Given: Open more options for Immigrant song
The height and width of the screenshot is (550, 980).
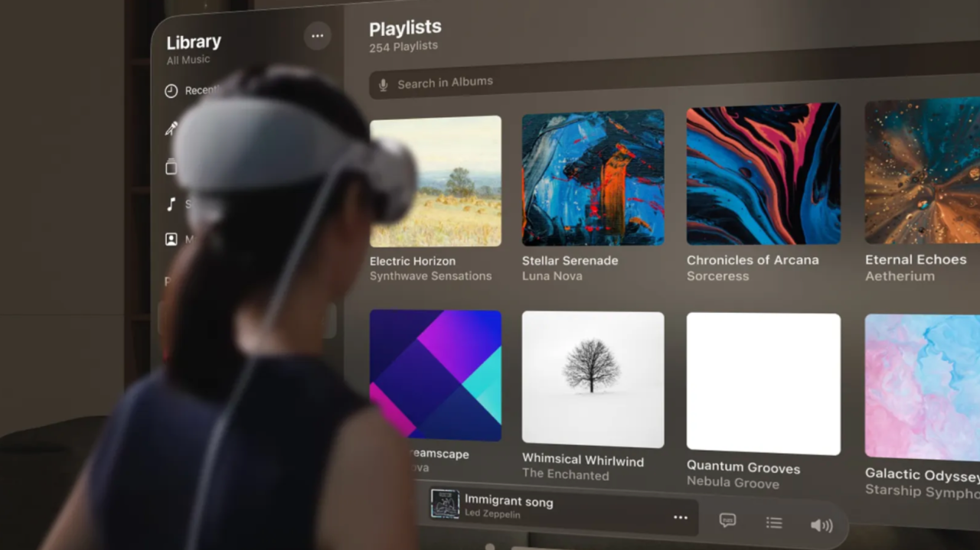Looking at the screenshot, I should point(680,518).
